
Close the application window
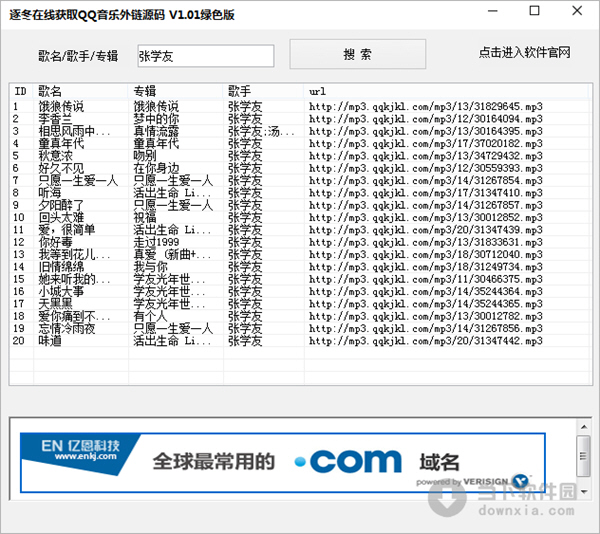577,11
